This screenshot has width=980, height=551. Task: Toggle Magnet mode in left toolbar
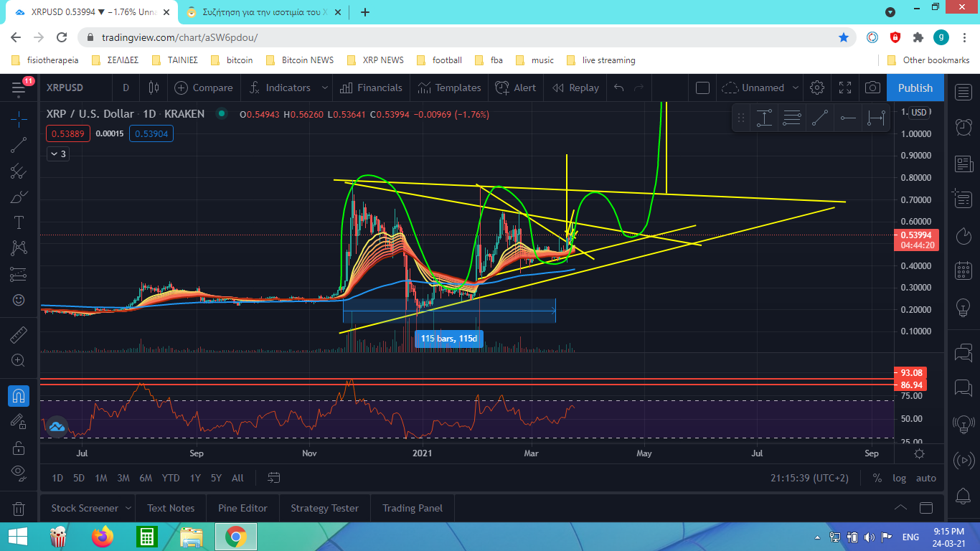click(19, 395)
